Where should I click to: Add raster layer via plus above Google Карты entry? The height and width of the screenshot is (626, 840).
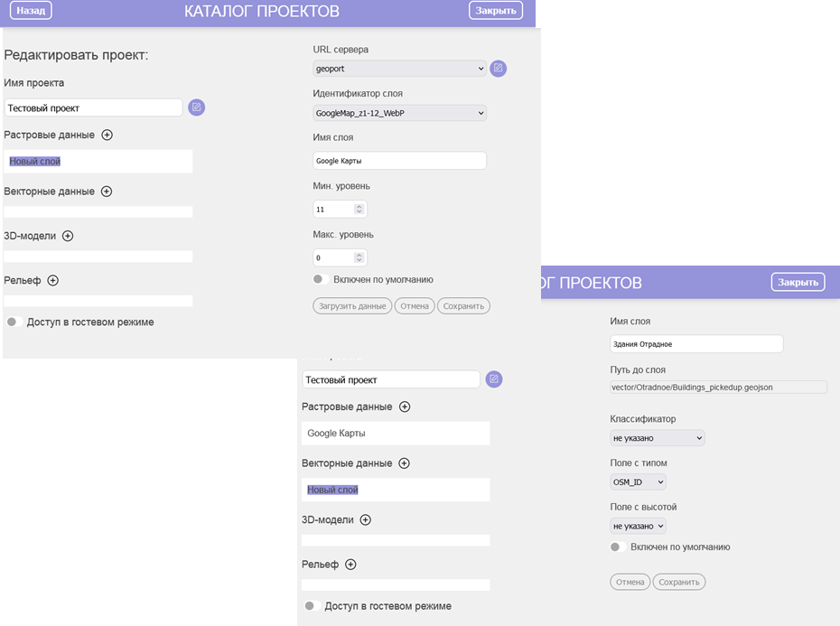(405, 406)
